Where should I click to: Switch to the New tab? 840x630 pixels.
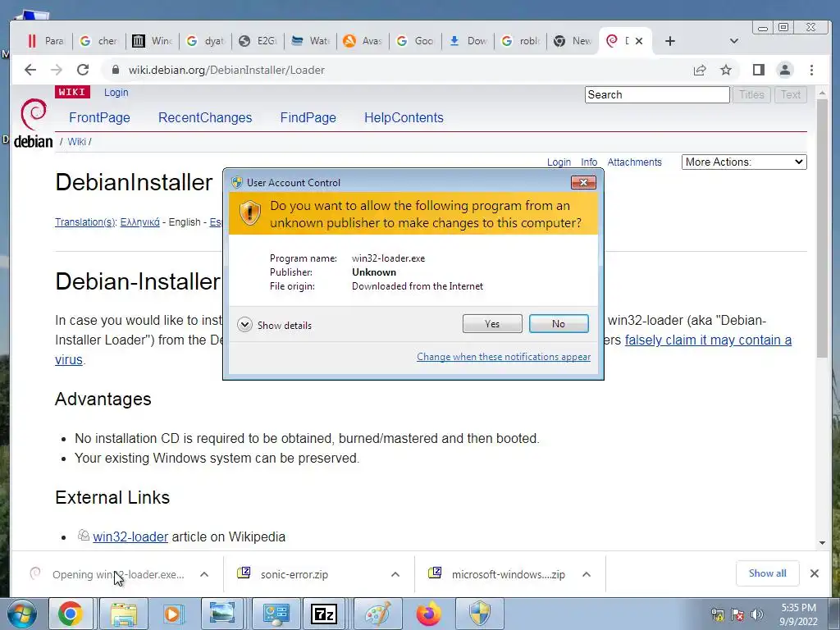coord(573,41)
